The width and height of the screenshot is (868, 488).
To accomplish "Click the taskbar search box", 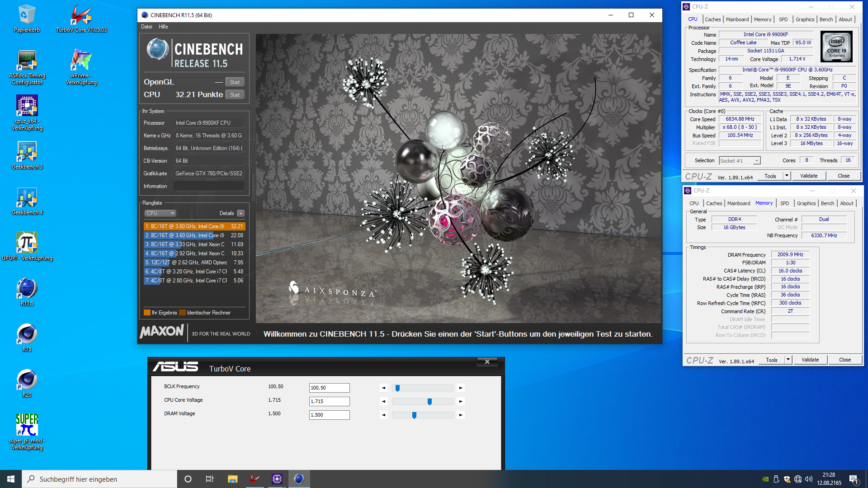I will click(x=99, y=479).
